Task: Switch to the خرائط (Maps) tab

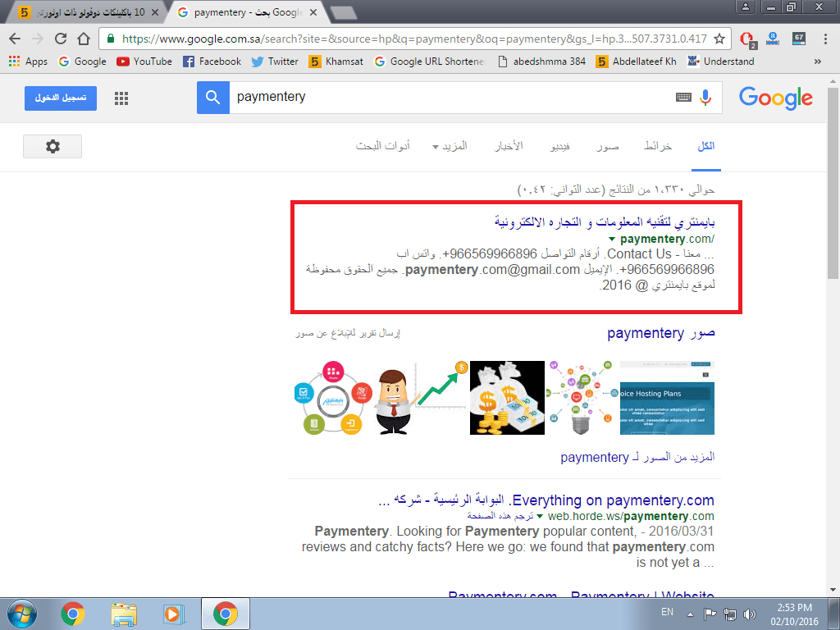Action: coord(658,146)
